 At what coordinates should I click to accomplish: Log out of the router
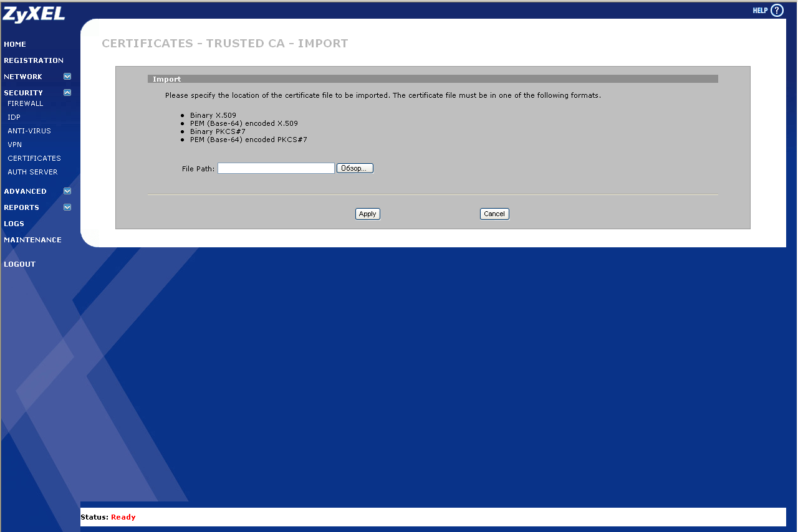[19, 264]
